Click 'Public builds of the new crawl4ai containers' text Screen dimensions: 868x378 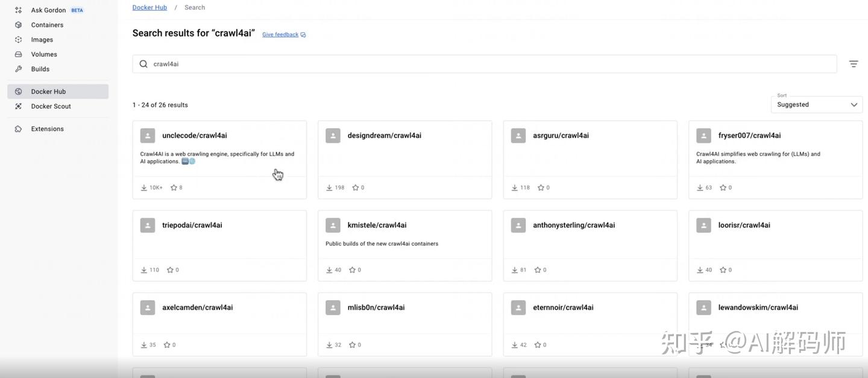382,244
